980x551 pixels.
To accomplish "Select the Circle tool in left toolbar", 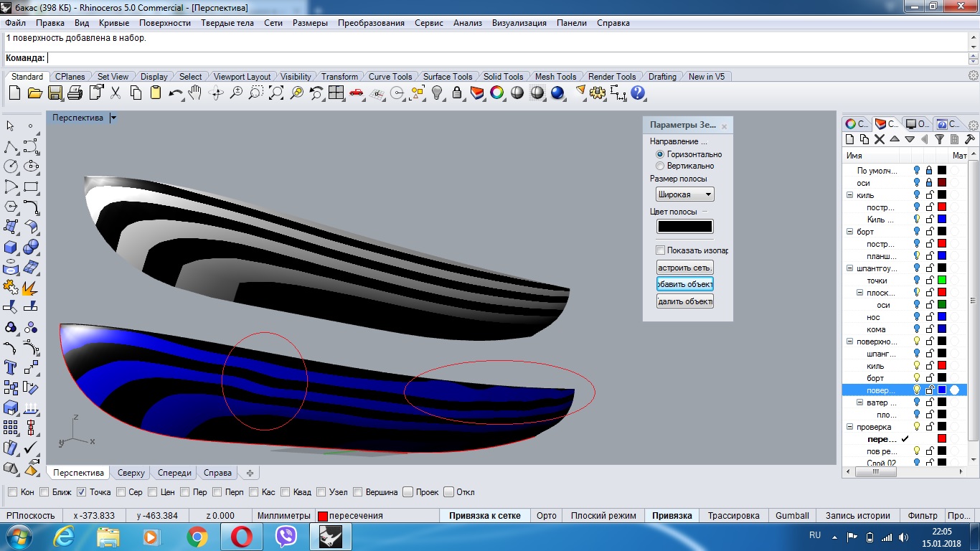I will pos(11,166).
